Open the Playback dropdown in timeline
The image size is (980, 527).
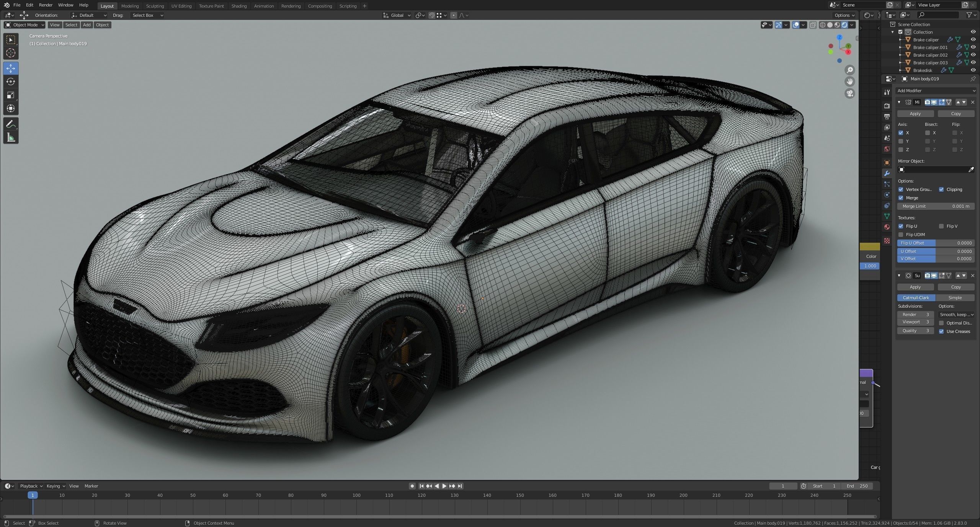coord(31,486)
